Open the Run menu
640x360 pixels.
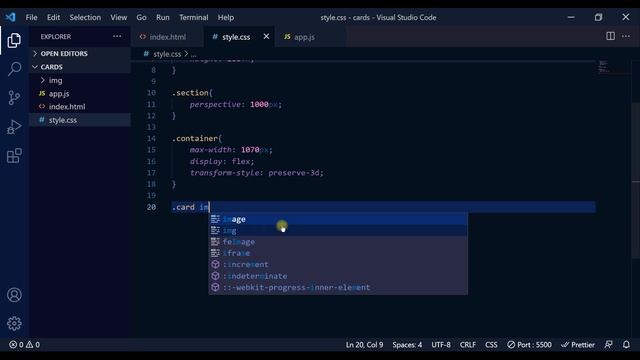(162, 18)
